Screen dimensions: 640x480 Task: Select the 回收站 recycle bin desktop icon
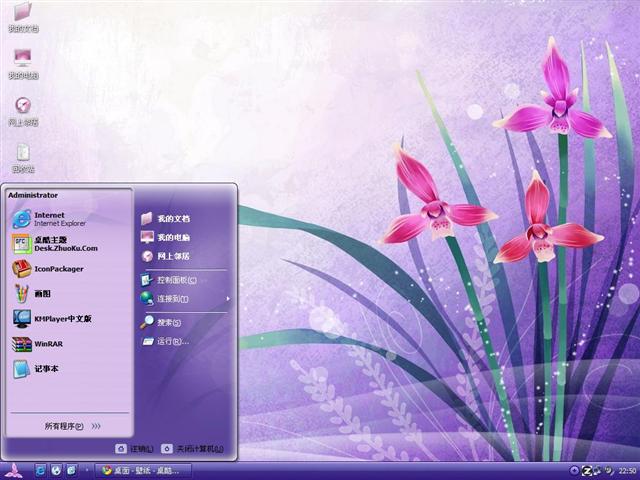(x=23, y=158)
